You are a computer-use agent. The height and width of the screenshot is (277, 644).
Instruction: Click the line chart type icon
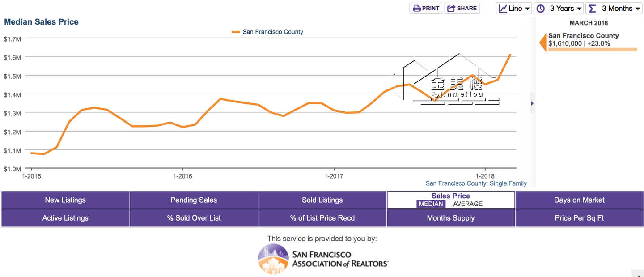pyautogui.click(x=503, y=9)
